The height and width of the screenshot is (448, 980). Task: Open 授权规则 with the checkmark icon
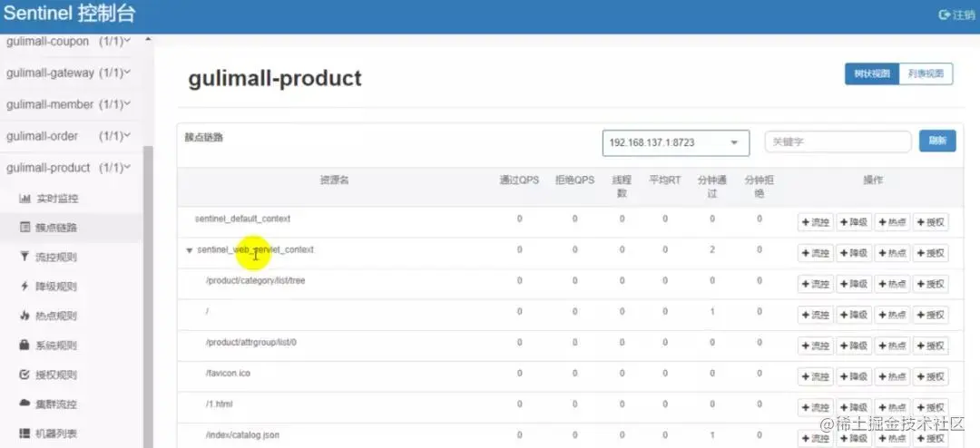point(25,375)
